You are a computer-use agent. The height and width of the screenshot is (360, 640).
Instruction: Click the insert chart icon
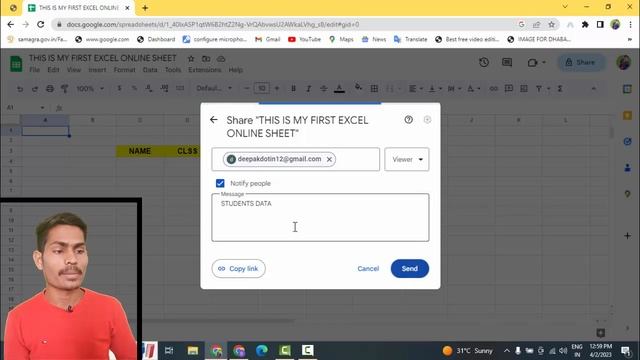point(524,89)
